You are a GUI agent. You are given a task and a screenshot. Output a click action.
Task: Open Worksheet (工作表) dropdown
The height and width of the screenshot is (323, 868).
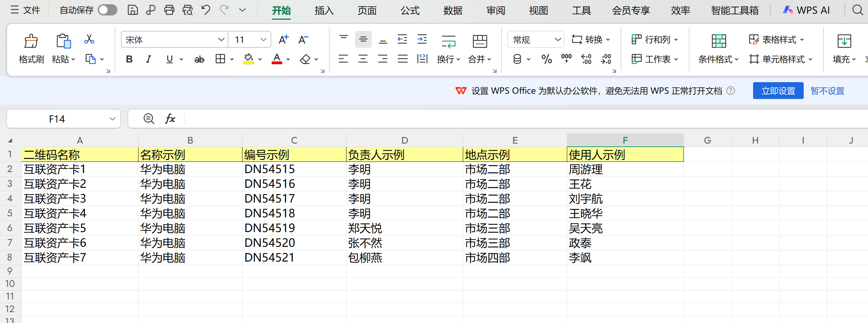pos(655,59)
